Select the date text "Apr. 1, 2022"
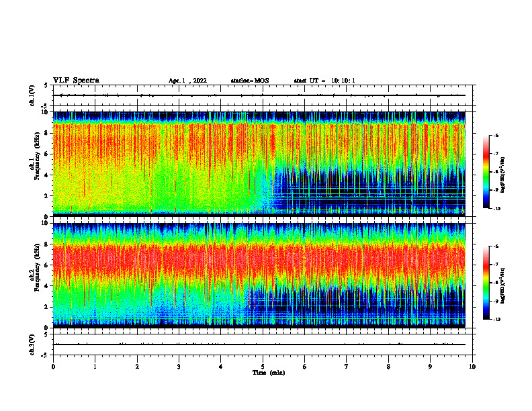Screen dimensions: 532x411 (x=187, y=81)
